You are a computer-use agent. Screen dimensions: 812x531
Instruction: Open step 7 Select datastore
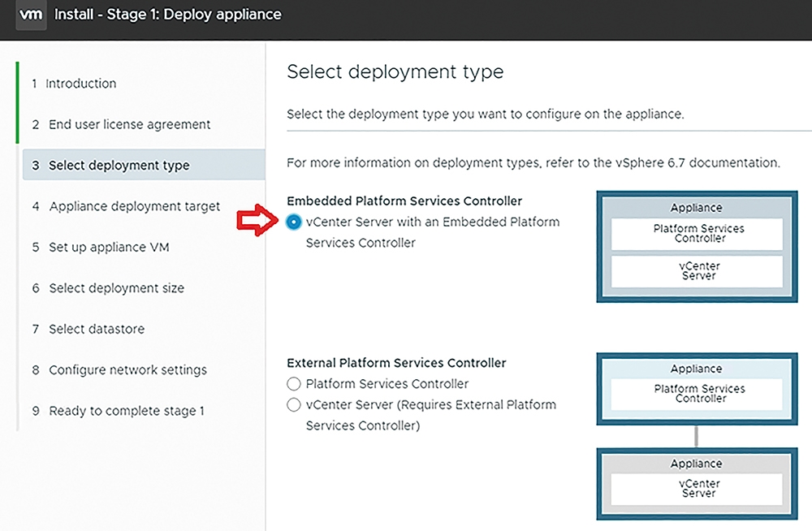point(88,329)
